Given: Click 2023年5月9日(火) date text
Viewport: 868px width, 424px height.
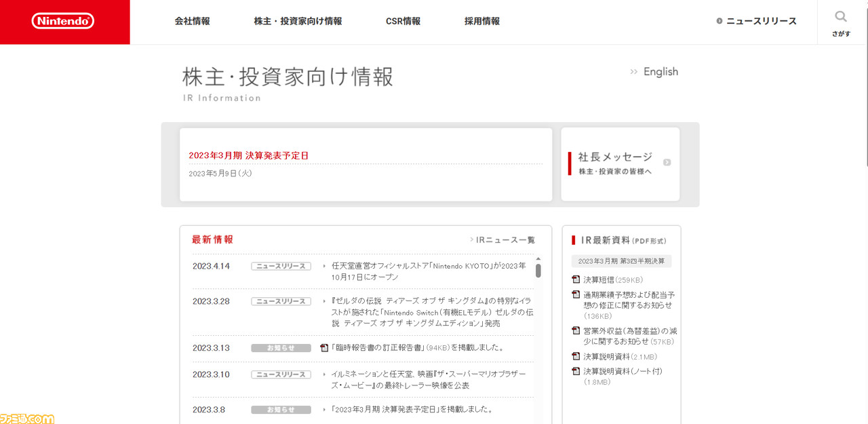Looking at the screenshot, I should pyautogui.click(x=220, y=174).
